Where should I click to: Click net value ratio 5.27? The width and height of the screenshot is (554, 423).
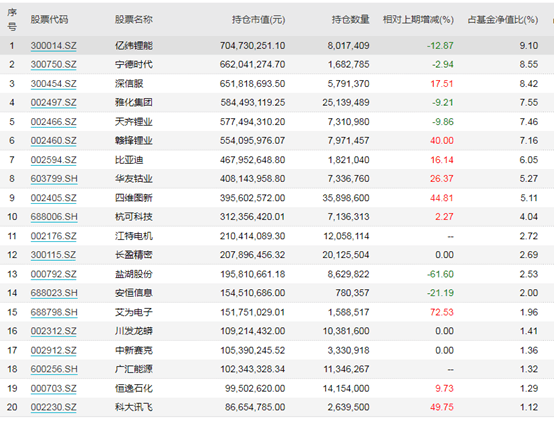coord(529,179)
